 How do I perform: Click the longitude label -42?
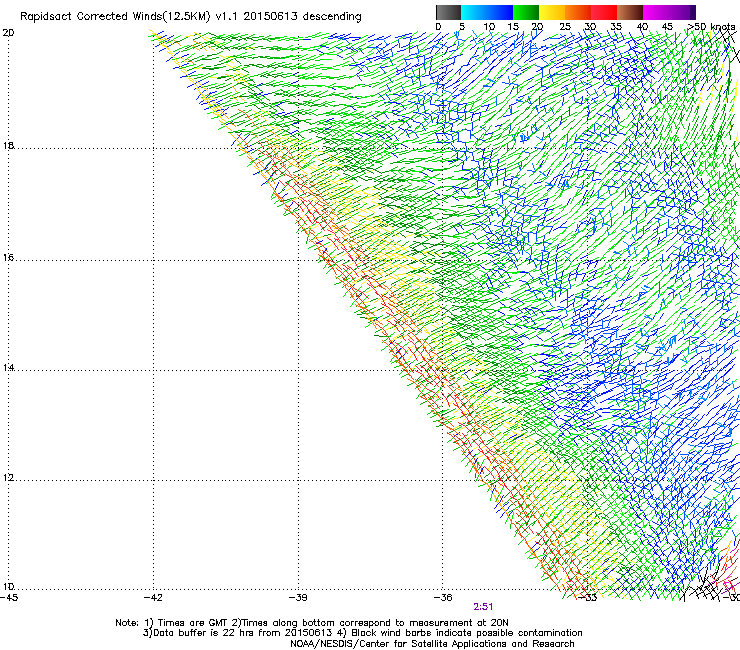click(x=153, y=598)
